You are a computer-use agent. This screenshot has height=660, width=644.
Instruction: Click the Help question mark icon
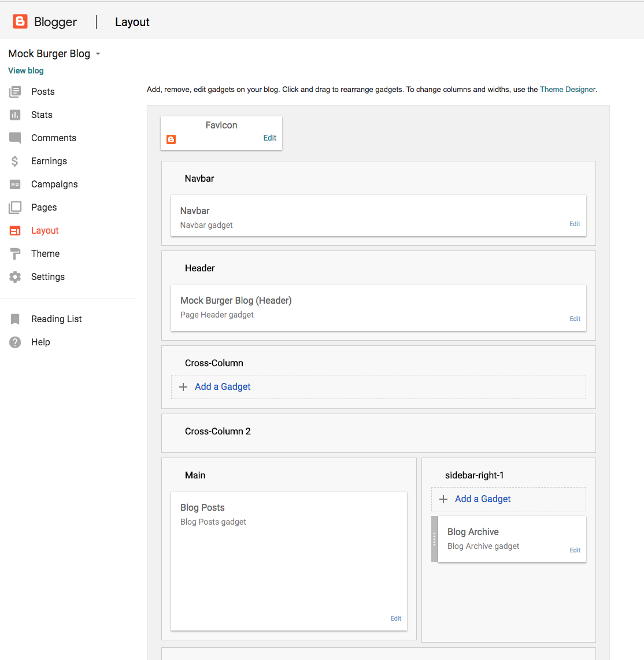click(16, 342)
